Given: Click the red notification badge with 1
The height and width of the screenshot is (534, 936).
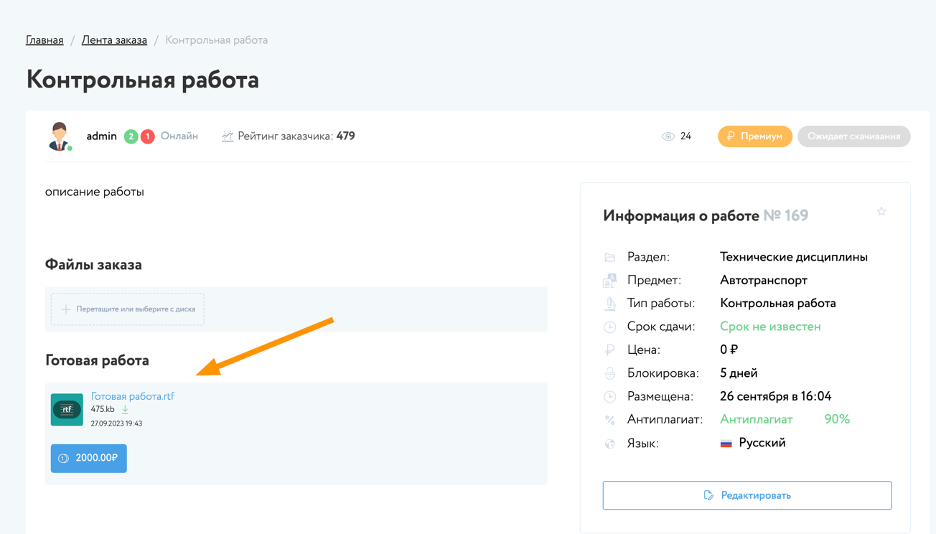Looking at the screenshot, I should pyautogui.click(x=147, y=136).
